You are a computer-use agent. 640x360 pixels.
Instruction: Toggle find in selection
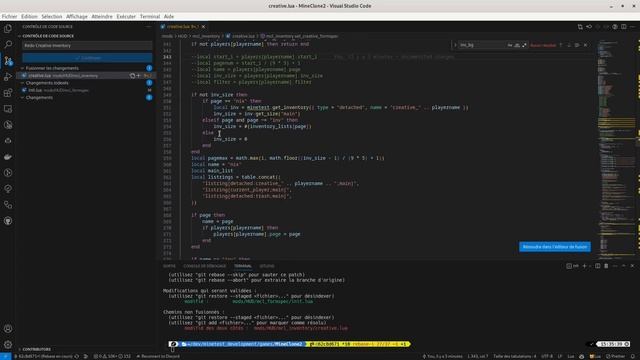[577, 45]
